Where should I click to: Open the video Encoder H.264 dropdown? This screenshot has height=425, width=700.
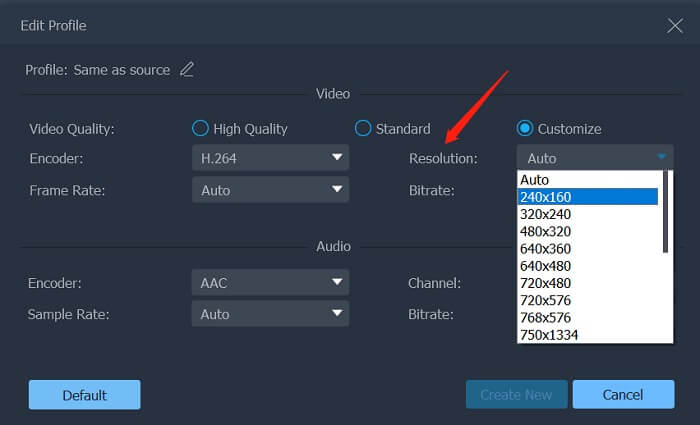(x=271, y=158)
